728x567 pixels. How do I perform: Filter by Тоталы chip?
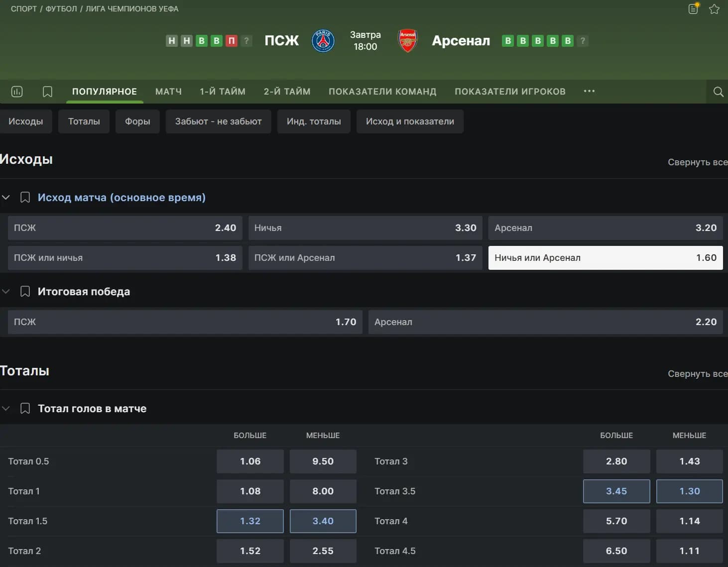coord(84,121)
